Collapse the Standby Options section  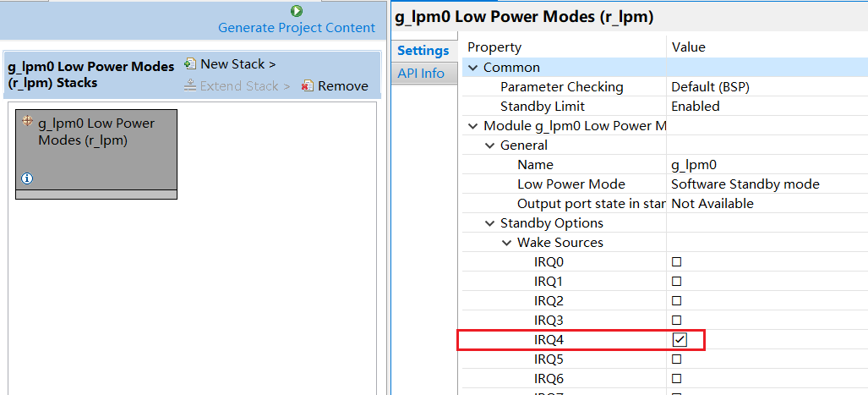(489, 223)
